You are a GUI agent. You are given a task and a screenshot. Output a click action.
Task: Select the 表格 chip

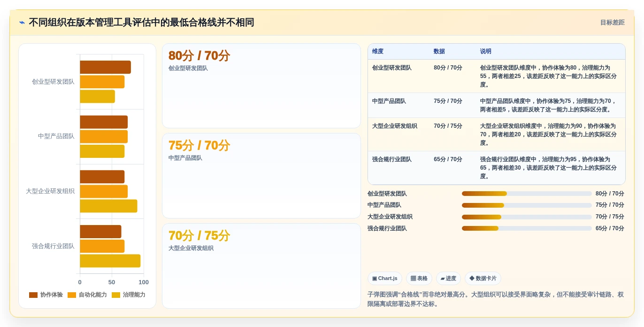419,279
